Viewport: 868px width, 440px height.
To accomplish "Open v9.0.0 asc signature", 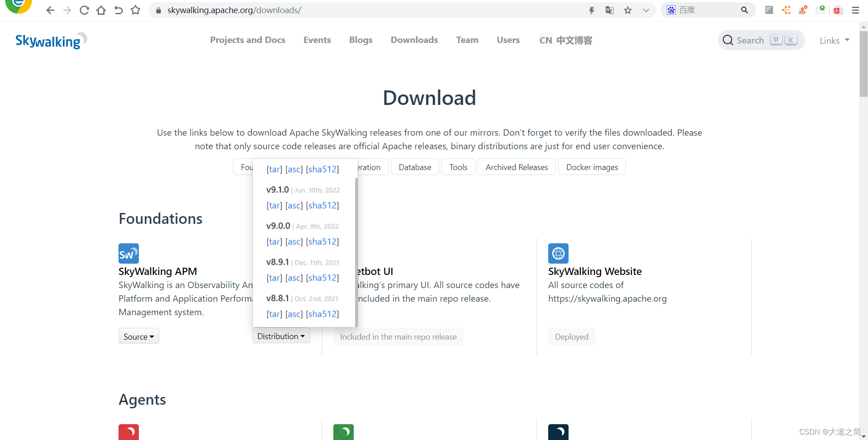I will pos(294,241).
